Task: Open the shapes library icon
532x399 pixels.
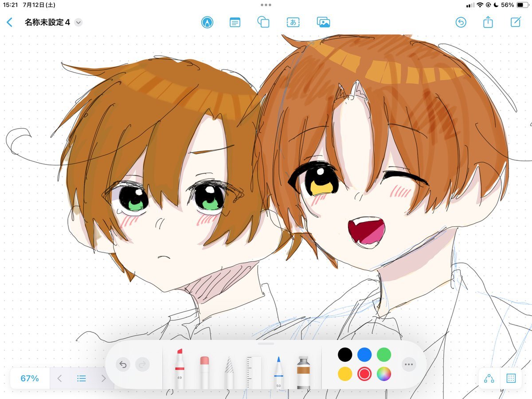Action: 263,22
